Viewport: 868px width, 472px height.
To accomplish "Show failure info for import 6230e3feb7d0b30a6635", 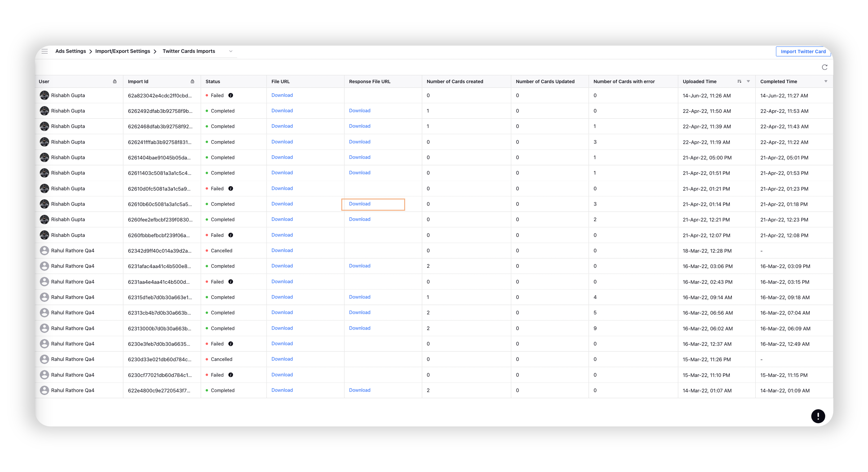I will tap(230, 343).
